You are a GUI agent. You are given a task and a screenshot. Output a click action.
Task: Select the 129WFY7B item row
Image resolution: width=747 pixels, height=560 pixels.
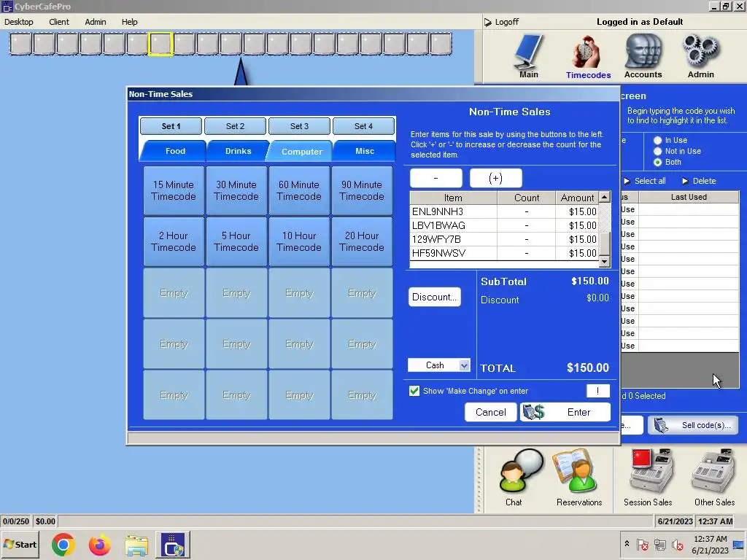(503, 239)
